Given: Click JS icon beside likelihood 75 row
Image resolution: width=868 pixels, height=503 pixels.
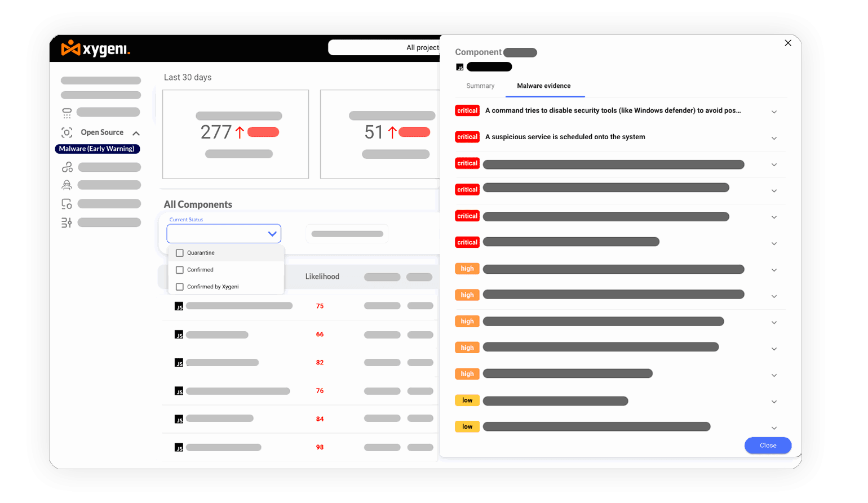Looking at the screenshot, I should tap(179, 306).
